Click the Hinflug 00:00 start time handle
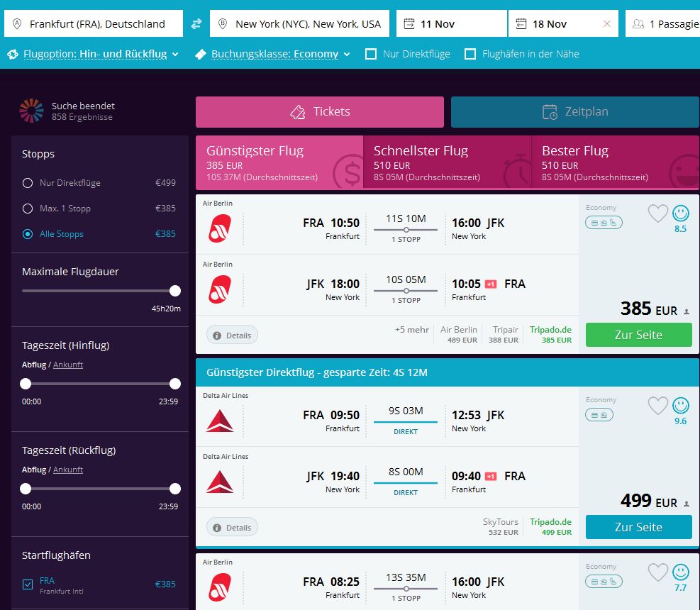The width and height of the screenshot is (700, 610). click(x=26, y=384)
